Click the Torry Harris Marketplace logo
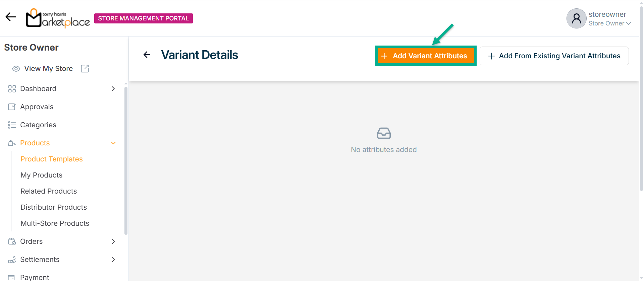This screenshot has height=281, width=644. [58, 18]
